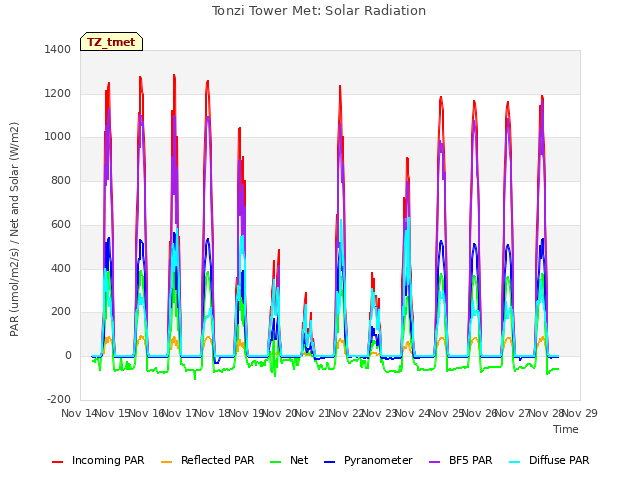Click the 1200 y-axis tick value
This screenshot has height=480, width=640.
coord(58,93)
